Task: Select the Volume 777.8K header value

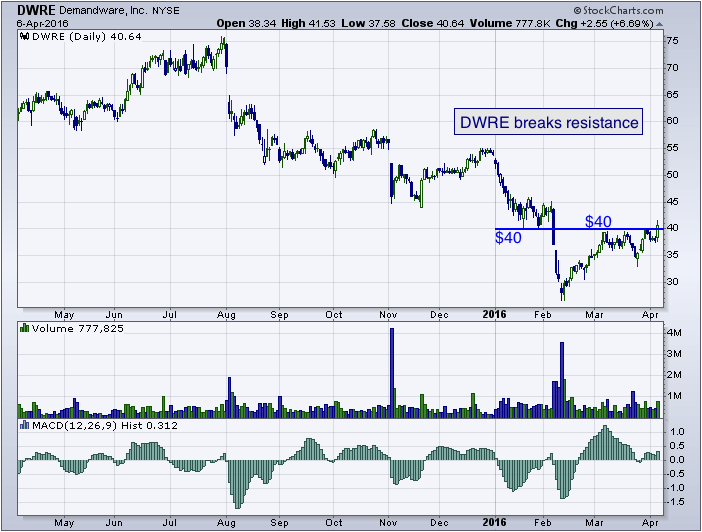Action: (x=510, y=23)
